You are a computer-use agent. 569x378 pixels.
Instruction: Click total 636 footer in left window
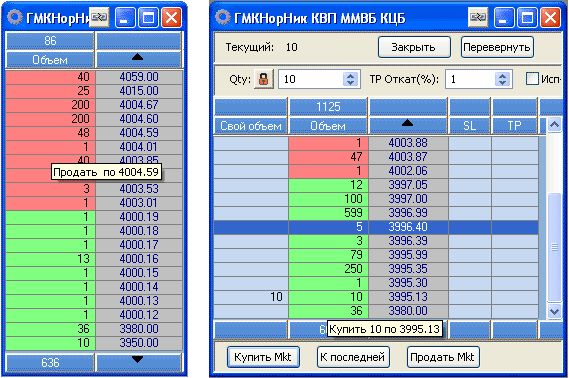(x=50, y=362)
